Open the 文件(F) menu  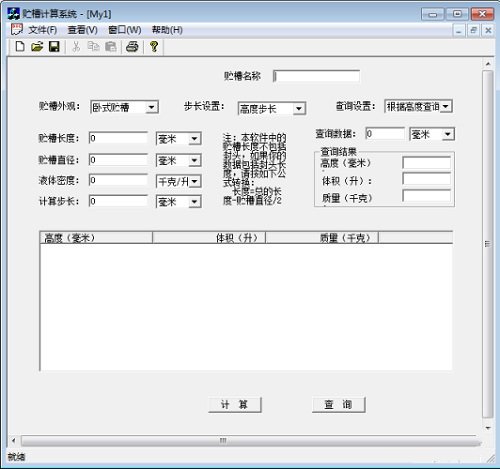click(x=42, y=30)
